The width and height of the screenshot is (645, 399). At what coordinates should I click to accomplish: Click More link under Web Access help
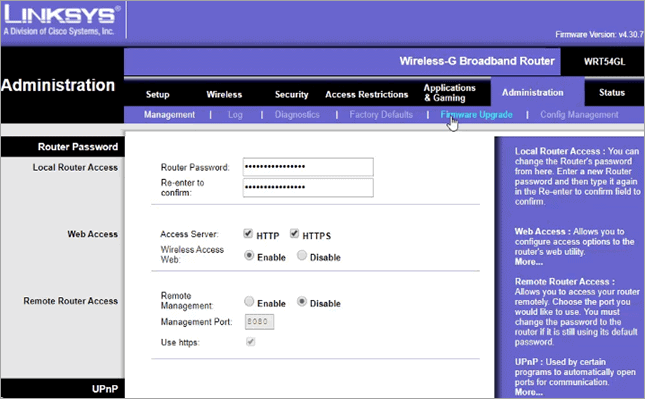coord(529,262)
